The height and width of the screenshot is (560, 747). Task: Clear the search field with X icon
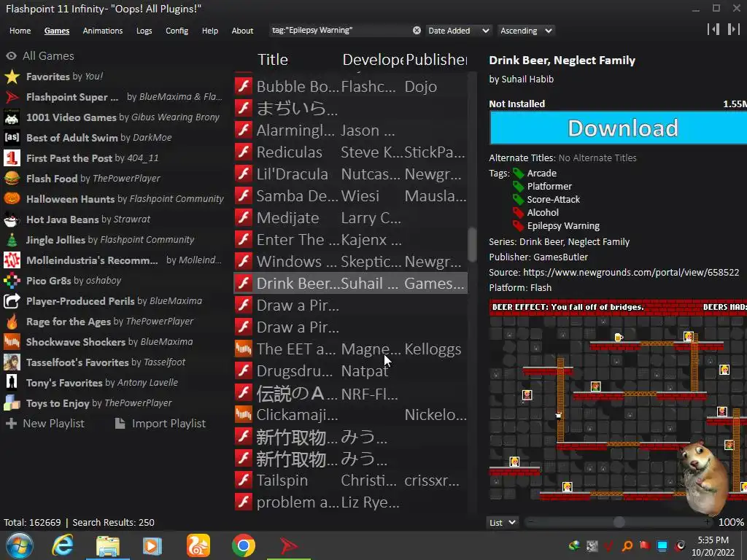[417, 31]
